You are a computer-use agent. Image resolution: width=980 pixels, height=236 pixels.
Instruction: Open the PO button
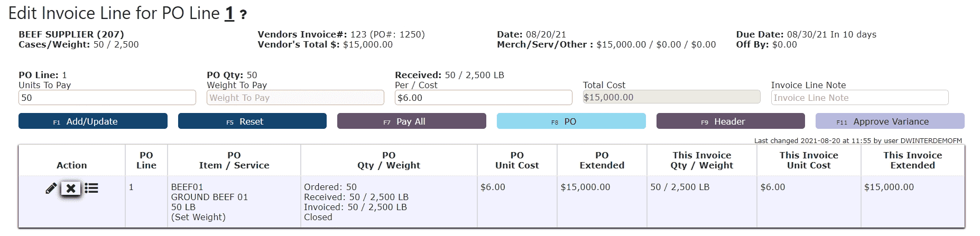point(571,121)
